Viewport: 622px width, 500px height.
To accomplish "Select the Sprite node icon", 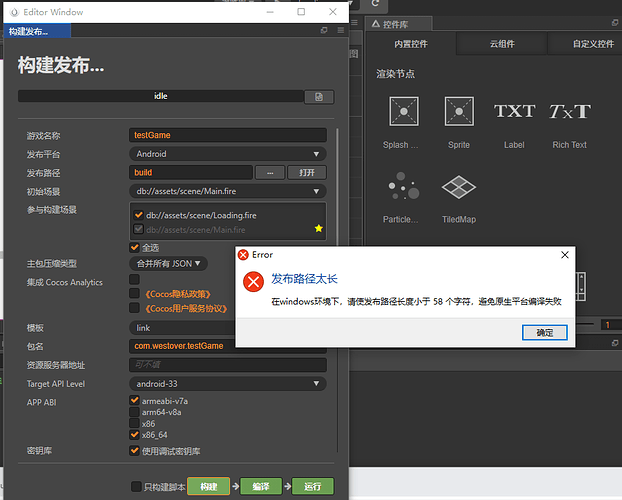I will point(459,112).
